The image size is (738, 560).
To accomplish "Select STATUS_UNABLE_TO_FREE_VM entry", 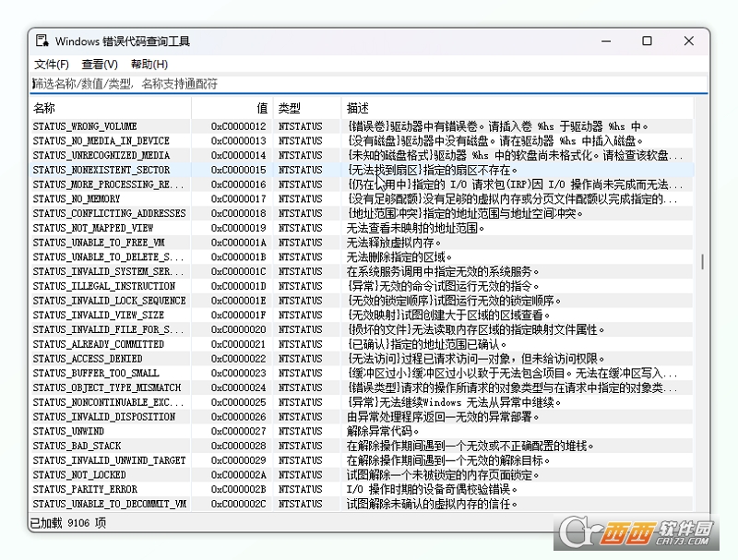I will click(363, 243).
